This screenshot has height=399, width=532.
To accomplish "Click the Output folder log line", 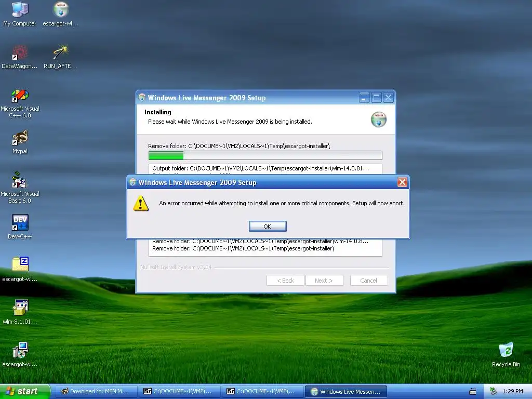I will (261, 168).
